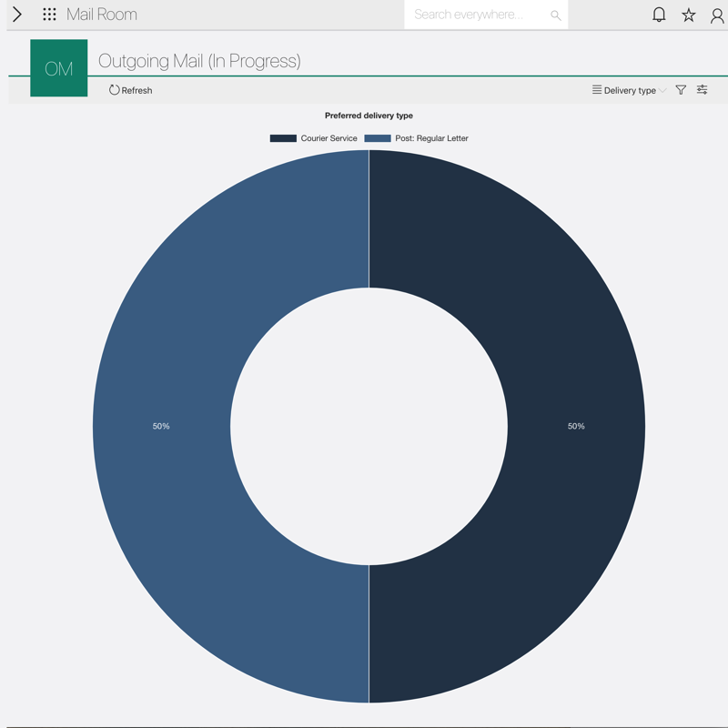The height and width of the screenshot is (728, 728).
Task: Click the green OM tile
Action: click(x=59, y=68)
